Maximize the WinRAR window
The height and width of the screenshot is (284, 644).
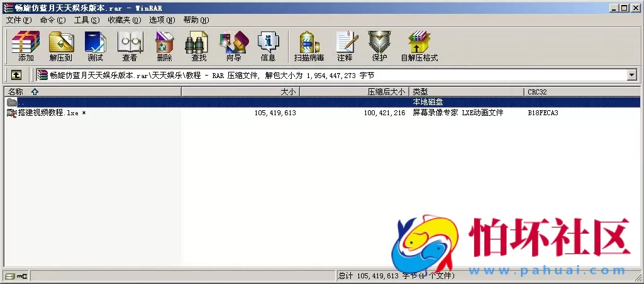click(624, 8)
